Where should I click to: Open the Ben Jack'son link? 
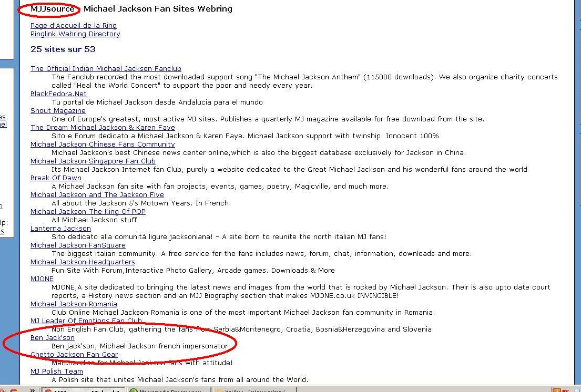[52, 337]
